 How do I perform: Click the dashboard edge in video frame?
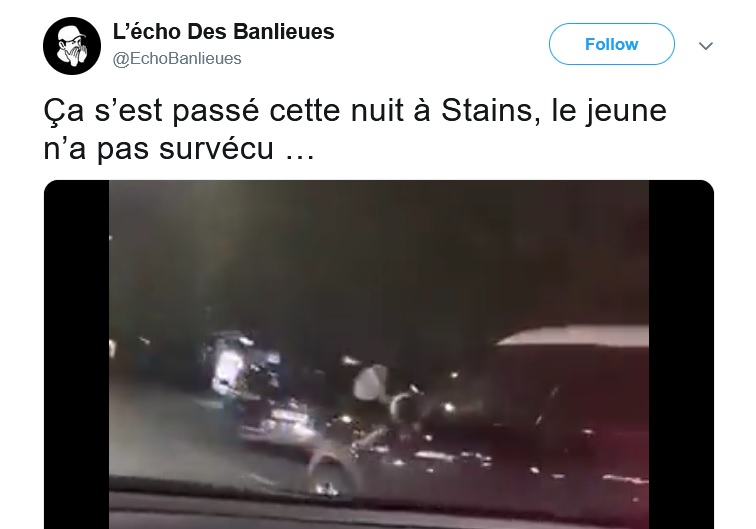(x=378, y=504)
